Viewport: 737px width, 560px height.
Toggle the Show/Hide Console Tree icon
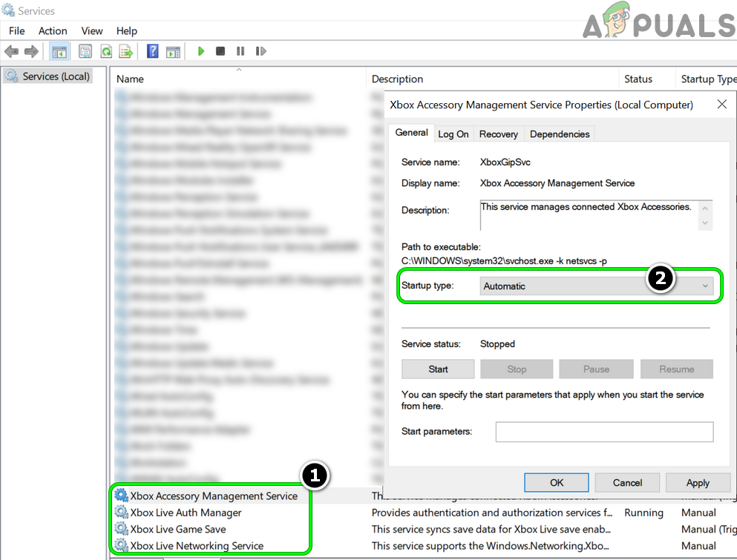coord(59,51)
